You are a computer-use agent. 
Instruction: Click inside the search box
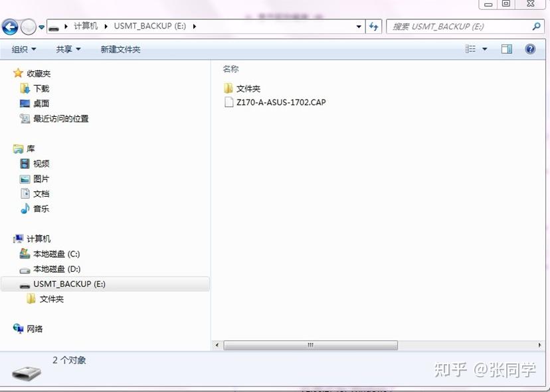[458, 26]
